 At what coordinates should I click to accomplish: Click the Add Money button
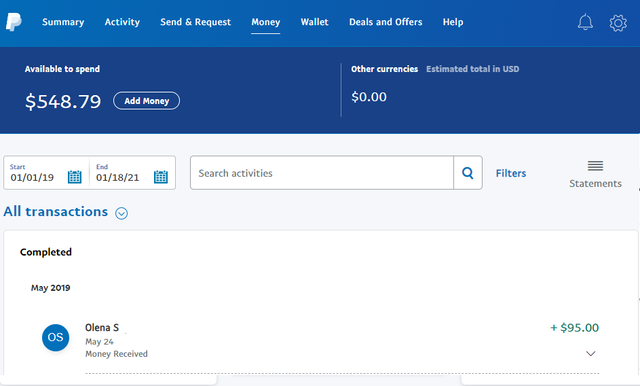[147, 101]
